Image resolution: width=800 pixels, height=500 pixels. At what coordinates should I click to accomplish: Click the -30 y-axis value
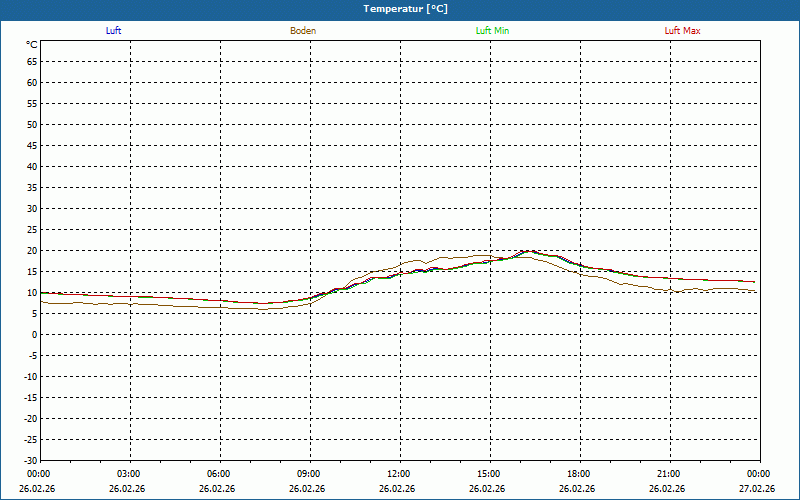point(31,460)
